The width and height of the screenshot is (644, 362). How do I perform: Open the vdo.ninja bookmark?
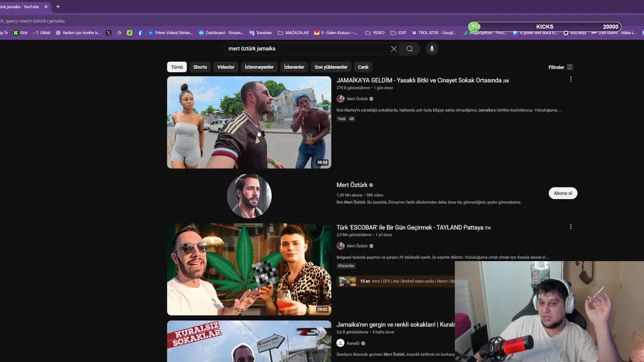pyautogui.click(x=575, y=33)
